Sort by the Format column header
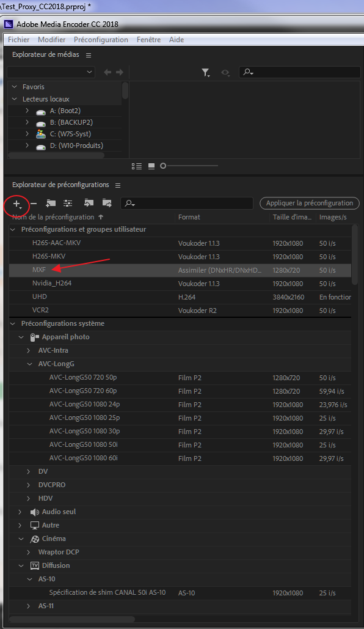The width and height of the screenshot is (364, 629). click(x=189, y=217)
